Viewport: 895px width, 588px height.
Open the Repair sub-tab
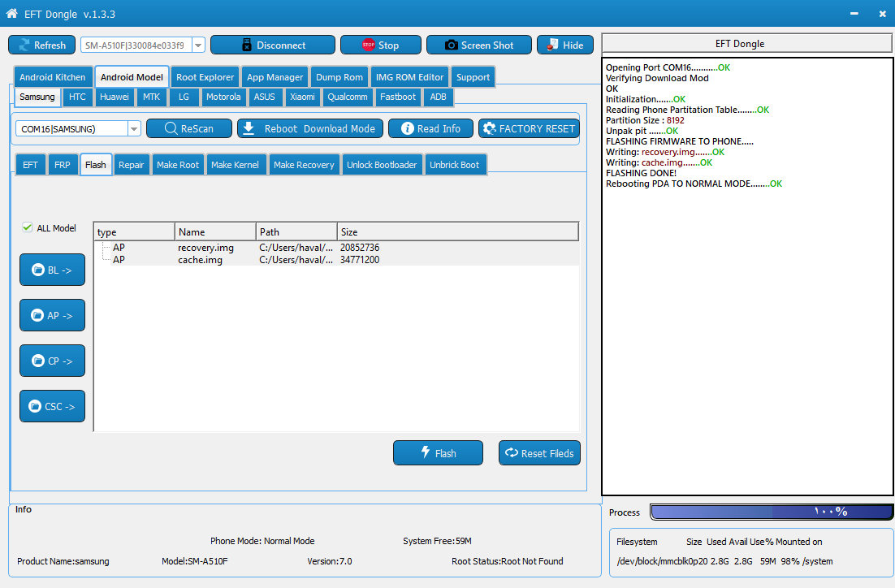(x=132, y=165)
